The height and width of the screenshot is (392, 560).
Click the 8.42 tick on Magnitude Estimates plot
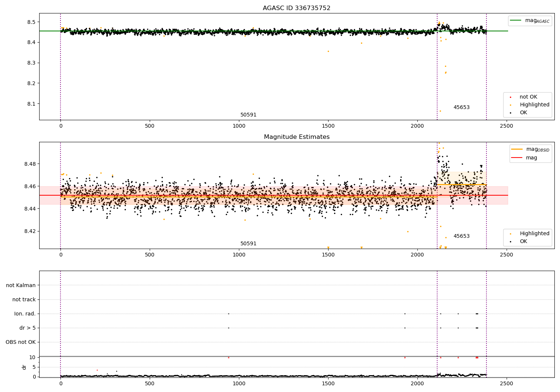tap(30, 231)
